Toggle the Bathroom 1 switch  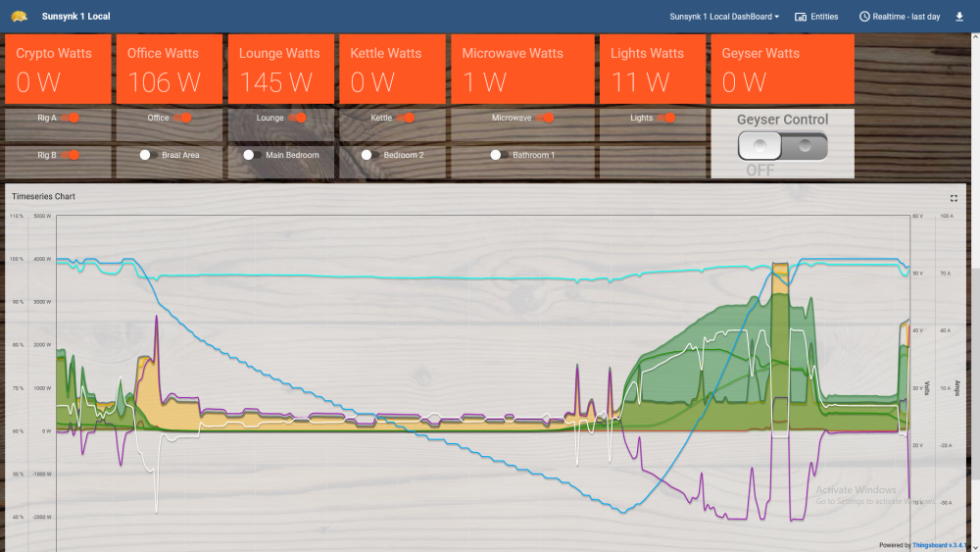[499, 155]
